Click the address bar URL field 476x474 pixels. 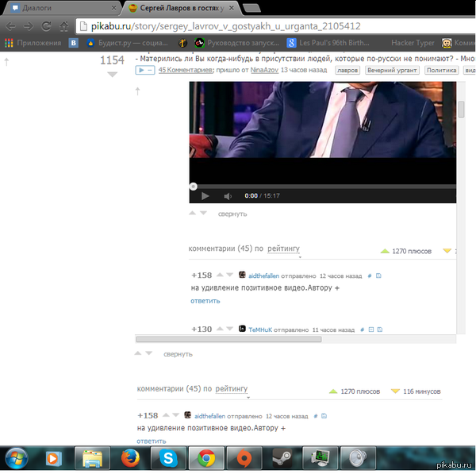(x=238, y=25)
